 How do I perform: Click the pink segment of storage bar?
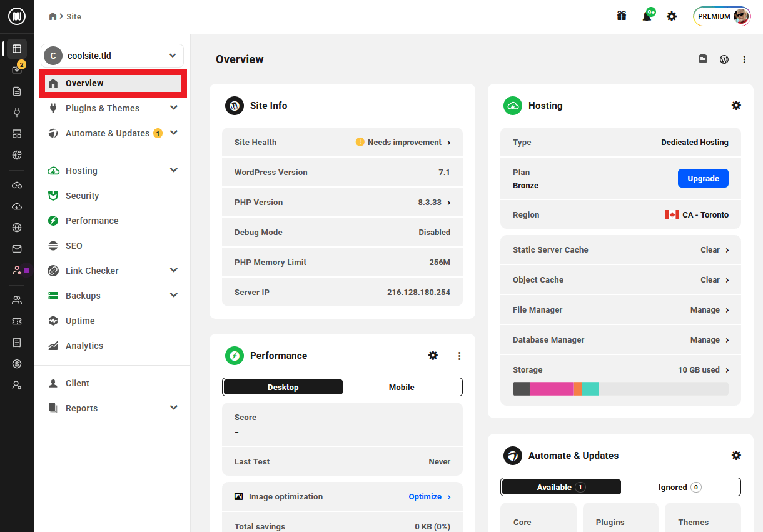551,389
